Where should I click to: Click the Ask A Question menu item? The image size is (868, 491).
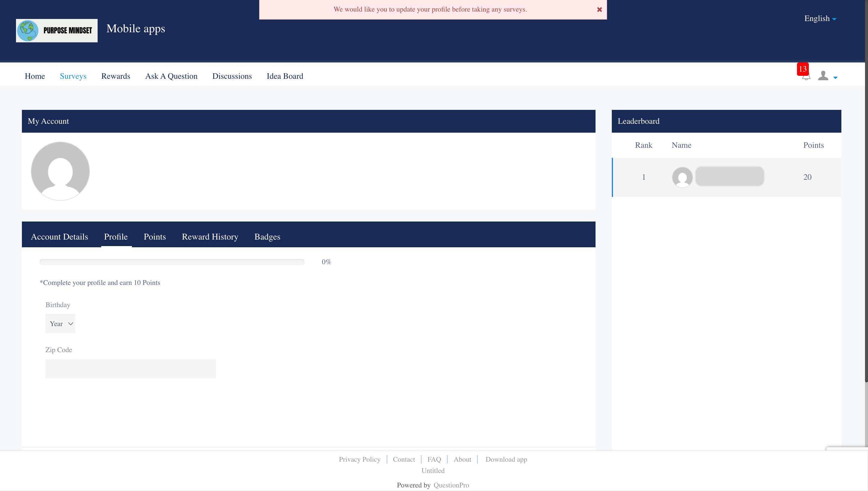pos(171,76)
